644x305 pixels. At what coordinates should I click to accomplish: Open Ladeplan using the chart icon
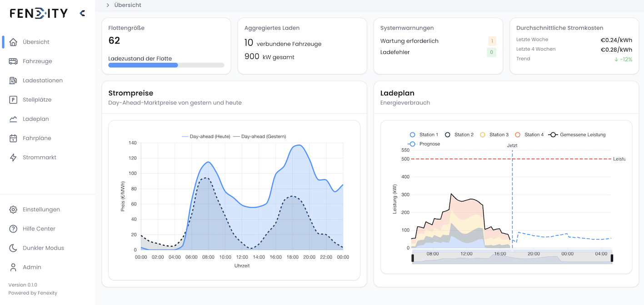14,118
